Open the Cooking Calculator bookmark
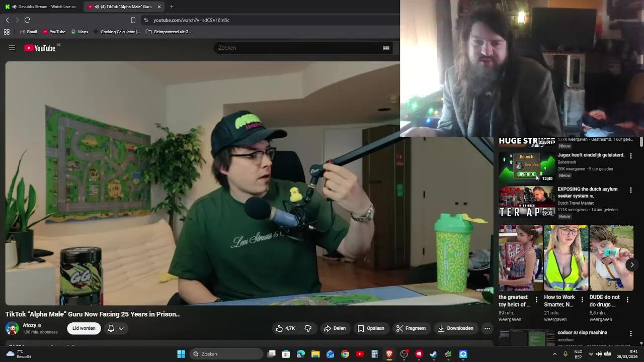 coord(116,32)
